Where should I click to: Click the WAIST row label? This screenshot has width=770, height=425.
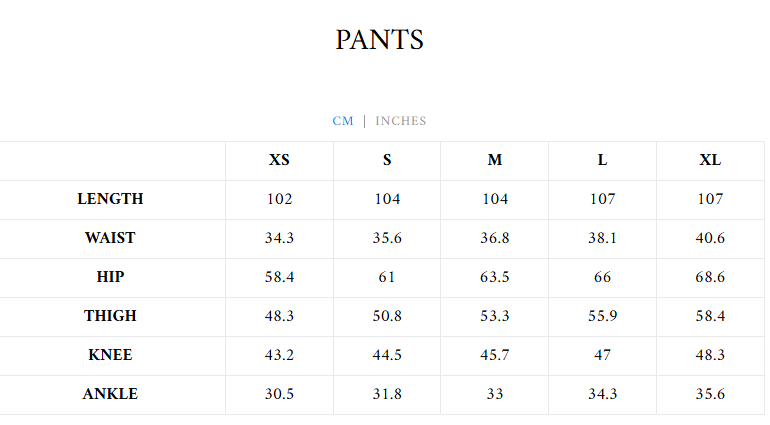110,238
